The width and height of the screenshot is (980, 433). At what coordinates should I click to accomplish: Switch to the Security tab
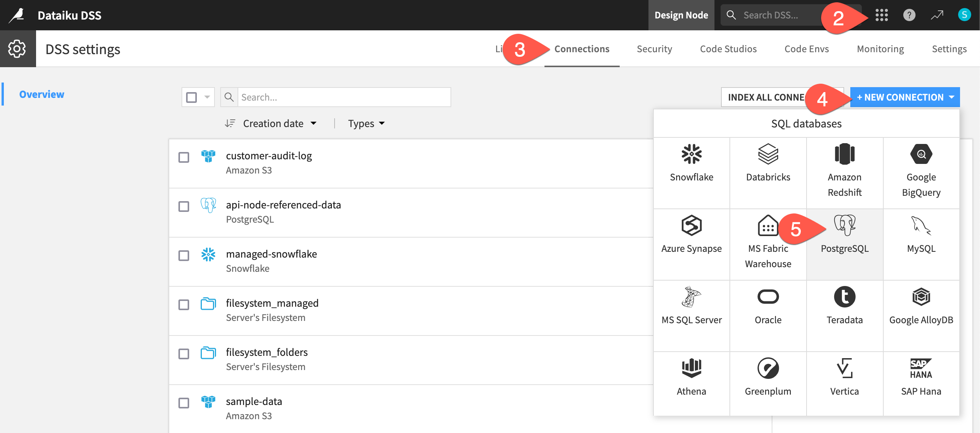tap(654, 49)
